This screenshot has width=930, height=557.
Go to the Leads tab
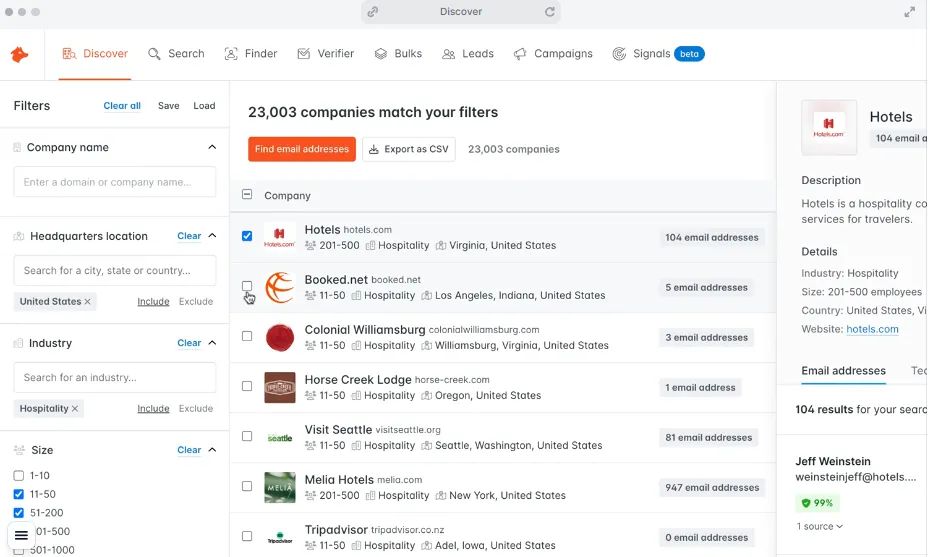coord(468,54)
